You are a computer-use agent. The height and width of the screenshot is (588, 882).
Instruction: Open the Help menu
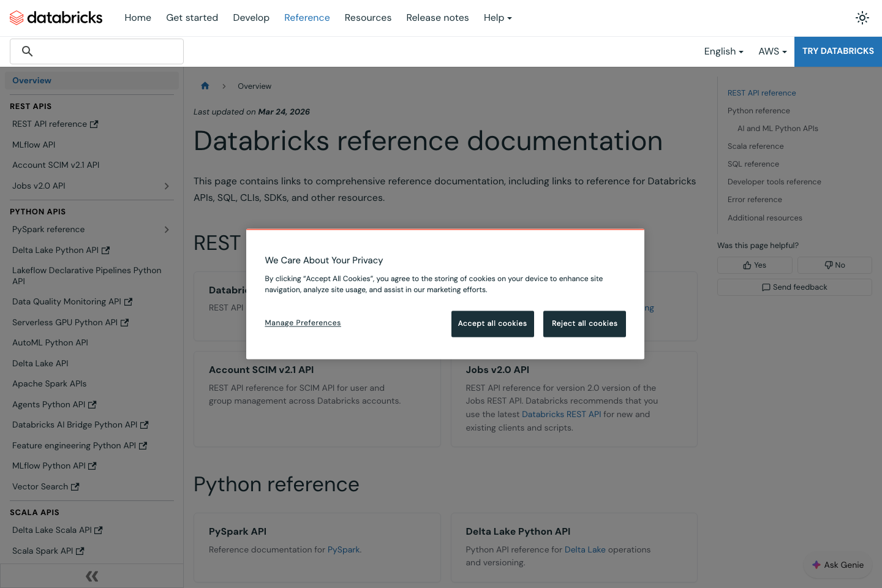497,18
